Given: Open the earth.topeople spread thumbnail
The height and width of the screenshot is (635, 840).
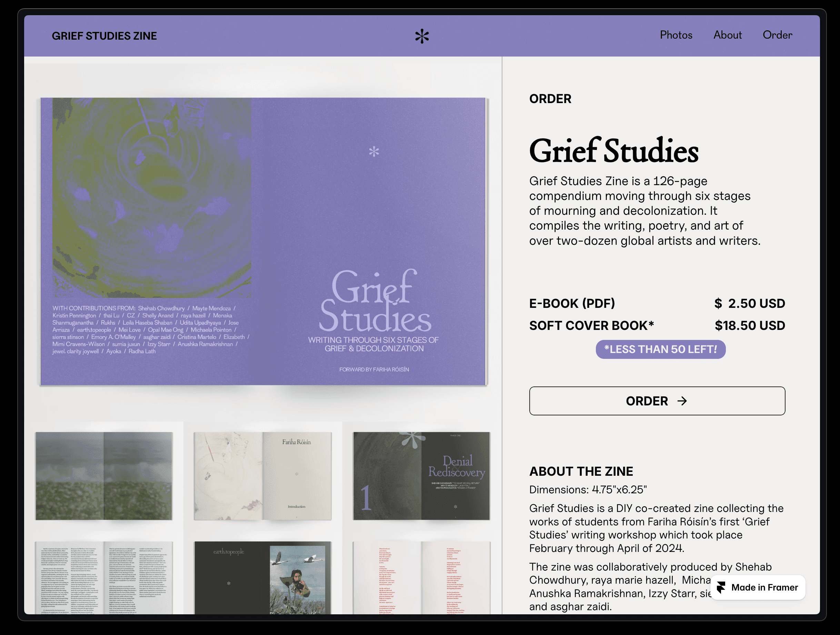Looking at the screenshot, I should pos(262,577).
